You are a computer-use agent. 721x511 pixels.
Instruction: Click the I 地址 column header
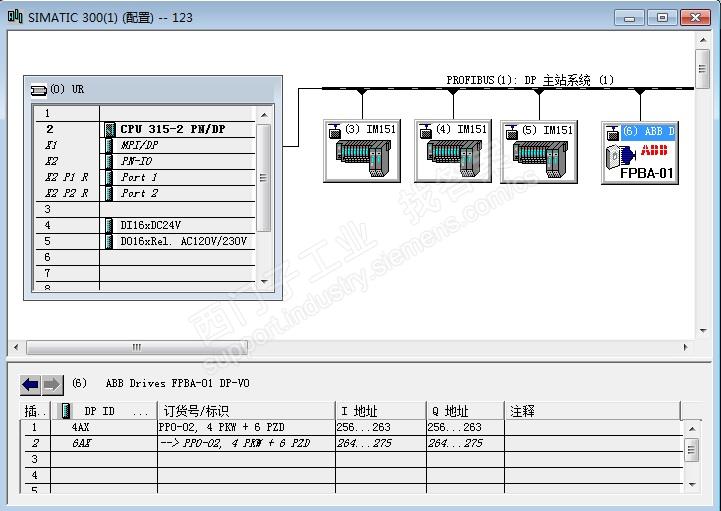[381, 411]
